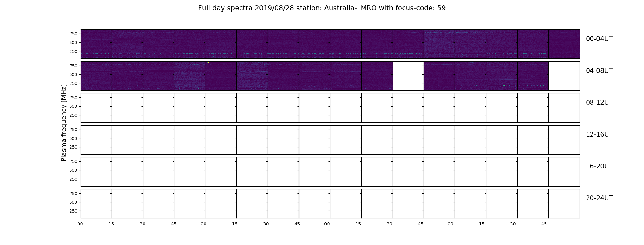Select the "04-08UT" row label
The height and width of the screenshot is (245, 644).
tap(599, 71)
